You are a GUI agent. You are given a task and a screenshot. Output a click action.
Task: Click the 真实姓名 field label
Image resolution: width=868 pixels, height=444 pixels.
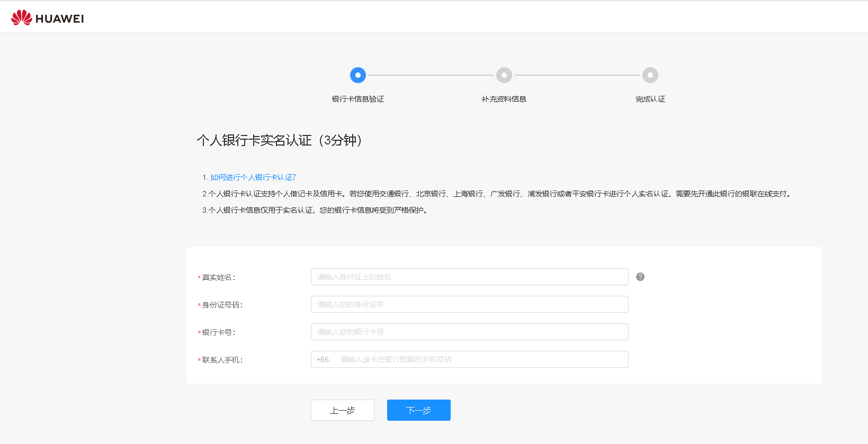click(x=217, y=277)
